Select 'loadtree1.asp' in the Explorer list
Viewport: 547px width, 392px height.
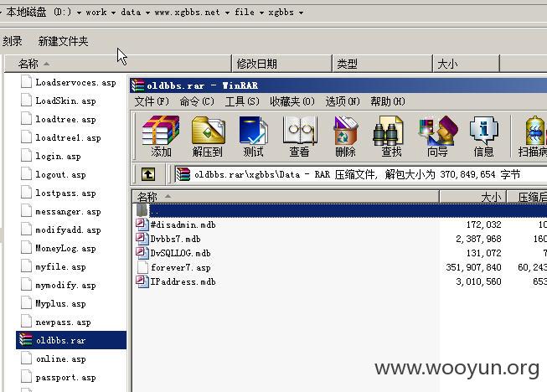pyautogui.click(x=69, y=137)
